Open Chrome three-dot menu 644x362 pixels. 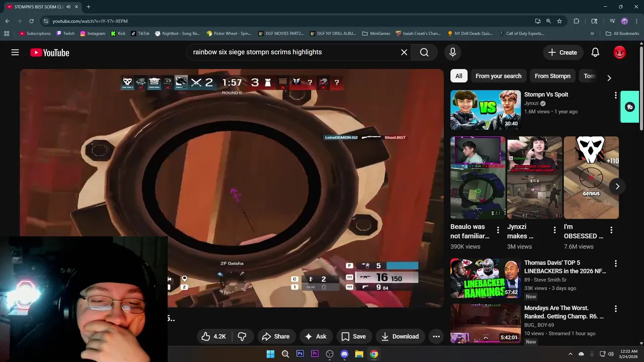[636, 21]
